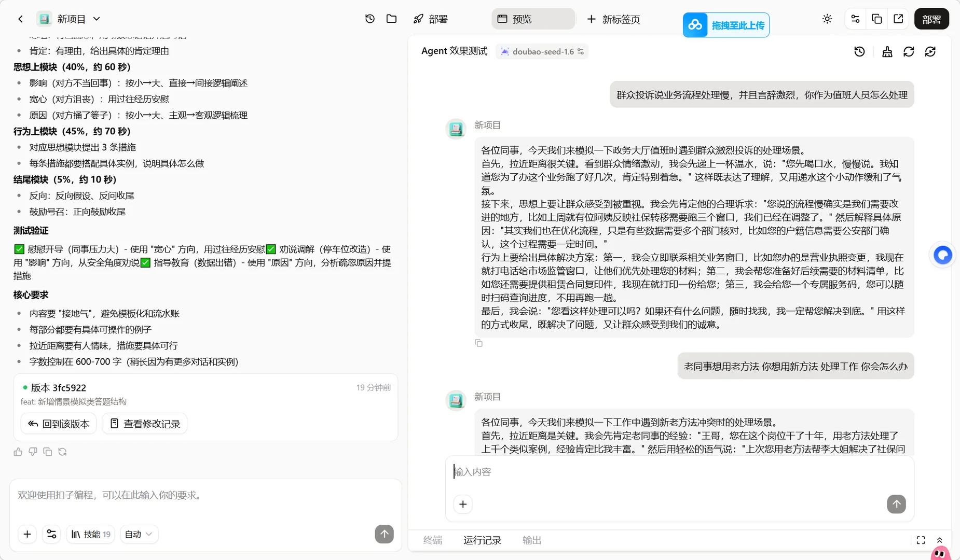Switch to the 输出 tab
The width and height of the screenshot is (960, 560).
pos(531,540)
